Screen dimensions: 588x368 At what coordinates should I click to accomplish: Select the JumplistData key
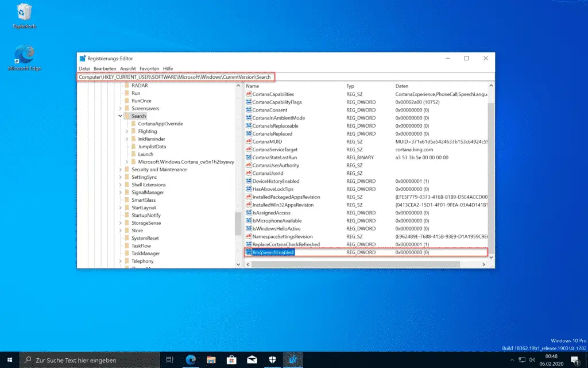tap(152, 147)
